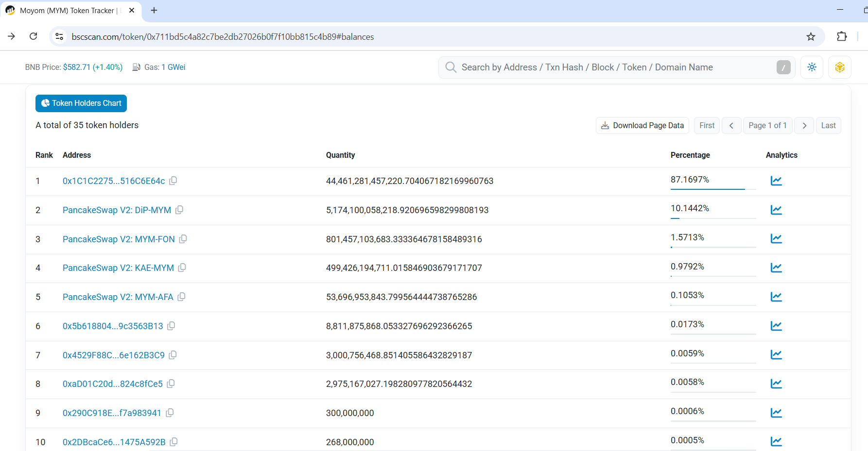Viewport: 868px width, 451px height.
Task: Click the 1.5713% percentage progress bar
Action: click(713, 247)
